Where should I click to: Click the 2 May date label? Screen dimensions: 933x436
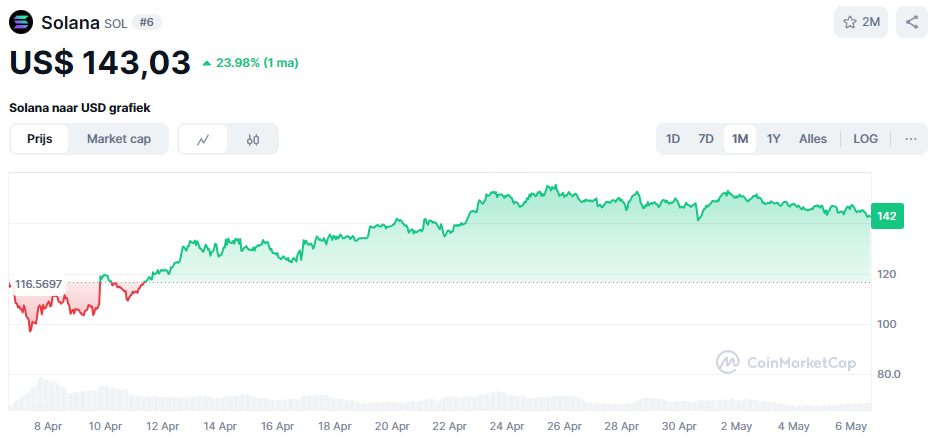click(x=736, y=426)
